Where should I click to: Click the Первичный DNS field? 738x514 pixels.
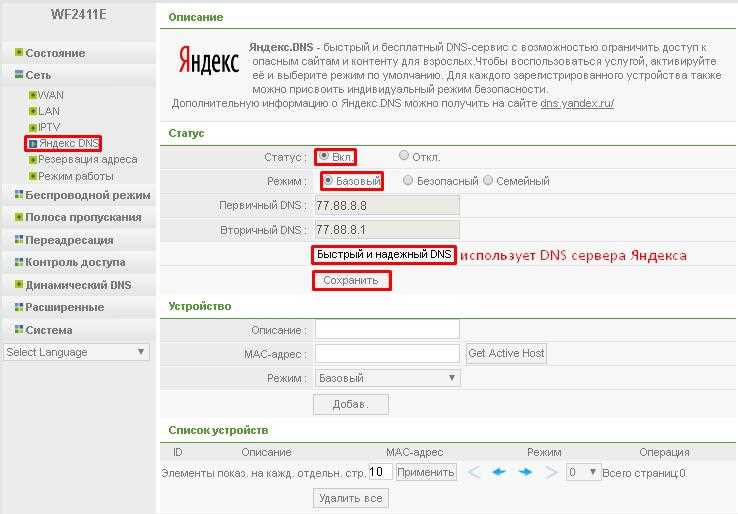(x=387, y=205)
